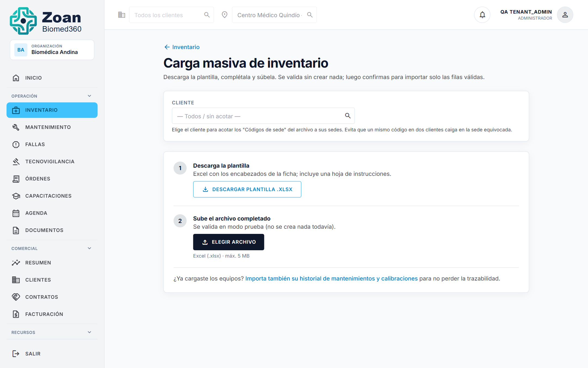Open Clientes from the sidebar
Viewport: 588px width, 368px height.
coord(52,280)
